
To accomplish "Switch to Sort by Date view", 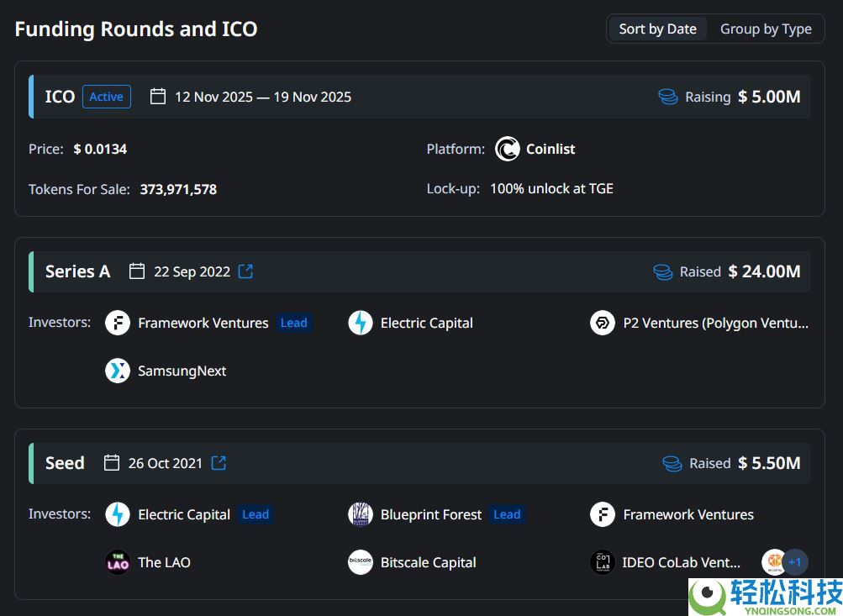I will click(657, 29).
